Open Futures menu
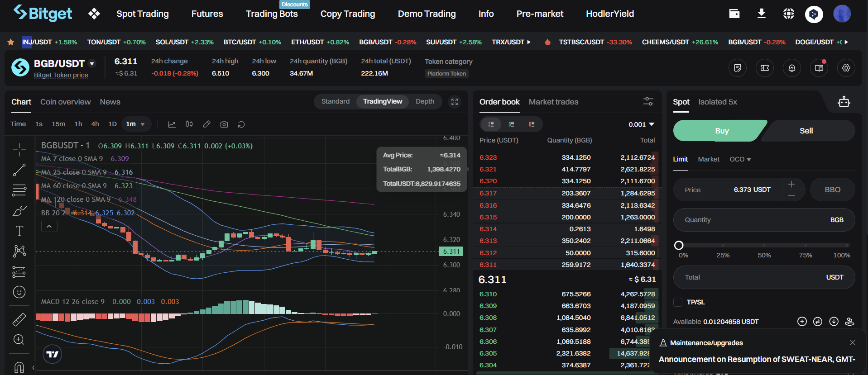The image size is (868, 375). (x=207, y=14)
